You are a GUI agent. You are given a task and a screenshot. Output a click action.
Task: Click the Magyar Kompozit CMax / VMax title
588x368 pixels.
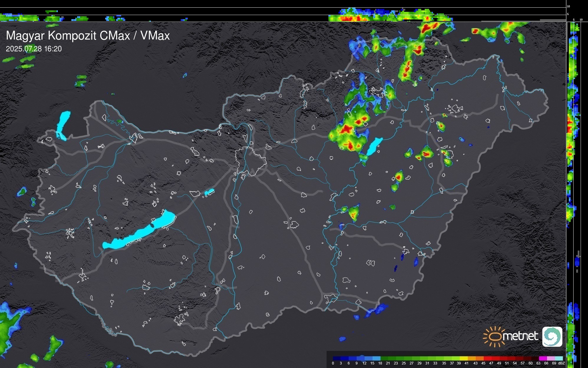[x=88, y=36]
